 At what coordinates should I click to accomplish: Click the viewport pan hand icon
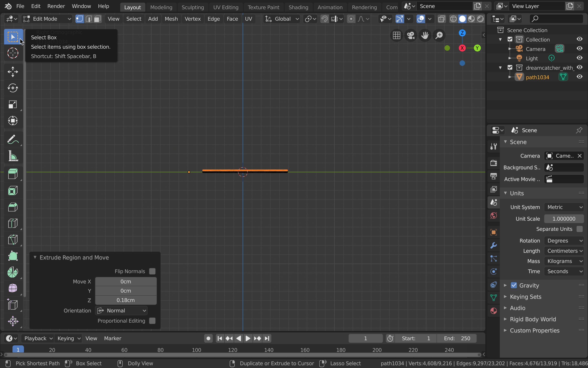click(425, 36)
